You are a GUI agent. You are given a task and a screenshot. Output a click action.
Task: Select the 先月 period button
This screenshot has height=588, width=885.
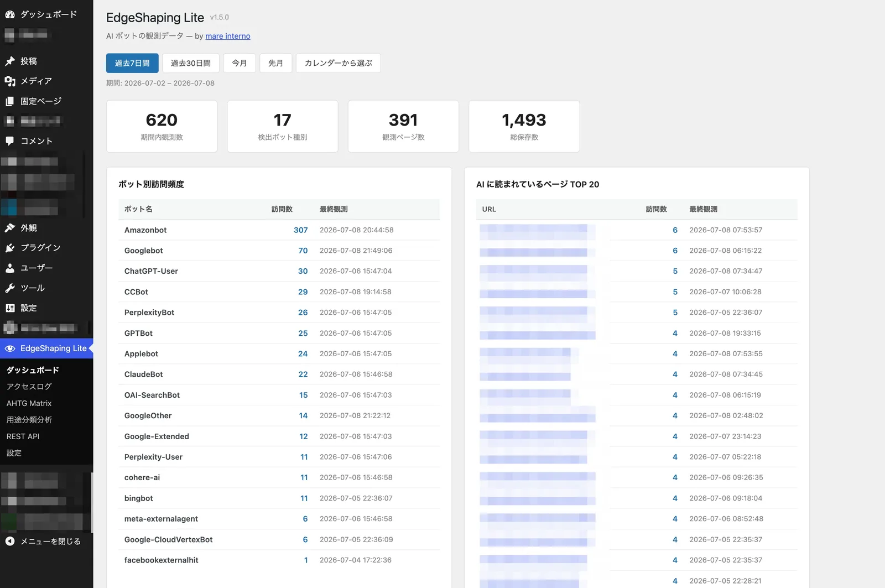[x=275, y=63]
